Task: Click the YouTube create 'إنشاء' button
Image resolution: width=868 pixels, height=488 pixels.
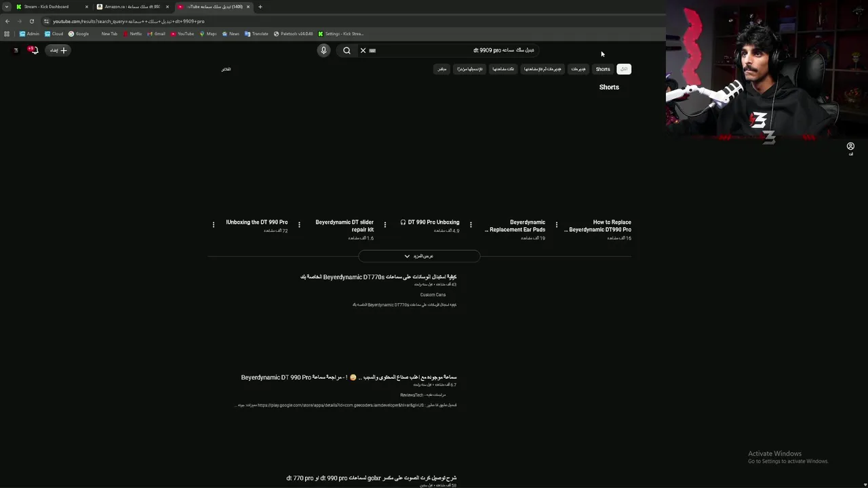Action: [x=58, y=50]
